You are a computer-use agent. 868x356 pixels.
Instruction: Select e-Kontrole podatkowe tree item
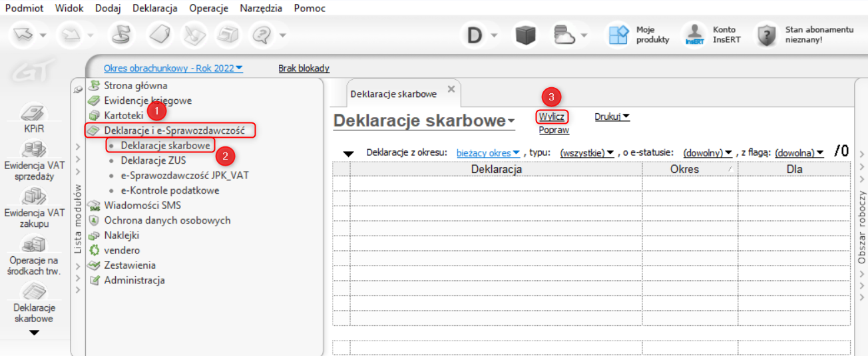pos(170,190)
